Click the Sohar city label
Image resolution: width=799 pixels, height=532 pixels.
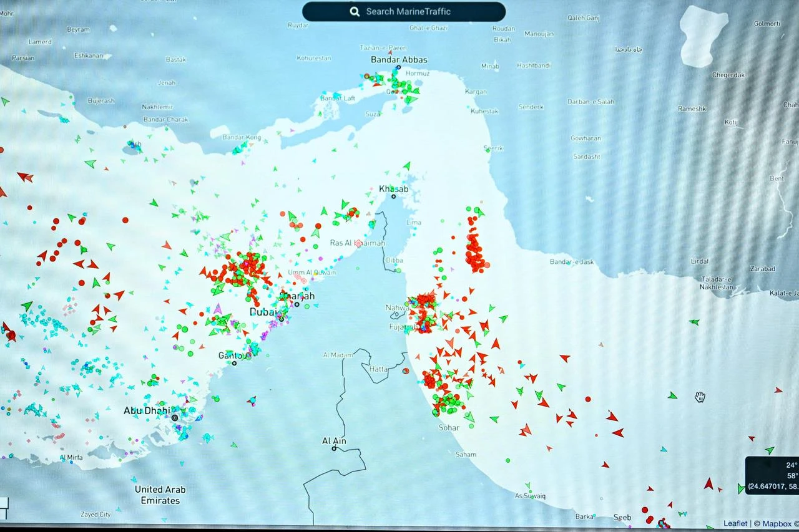449,428
